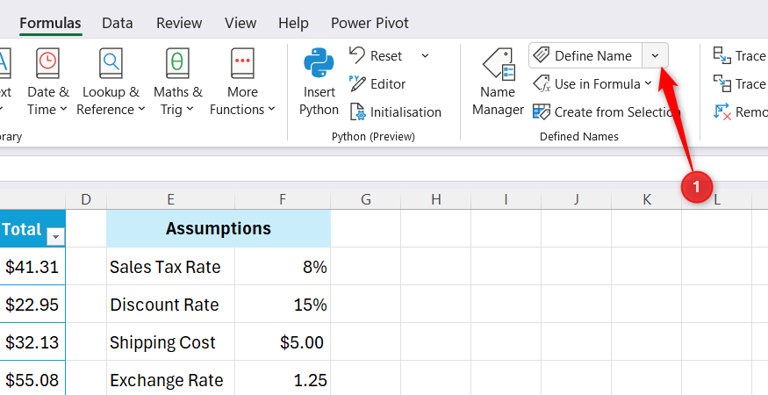The height and width of the screenshot is (395, 768).
Task: Open the Python Editor
Action: click(377, 84)
